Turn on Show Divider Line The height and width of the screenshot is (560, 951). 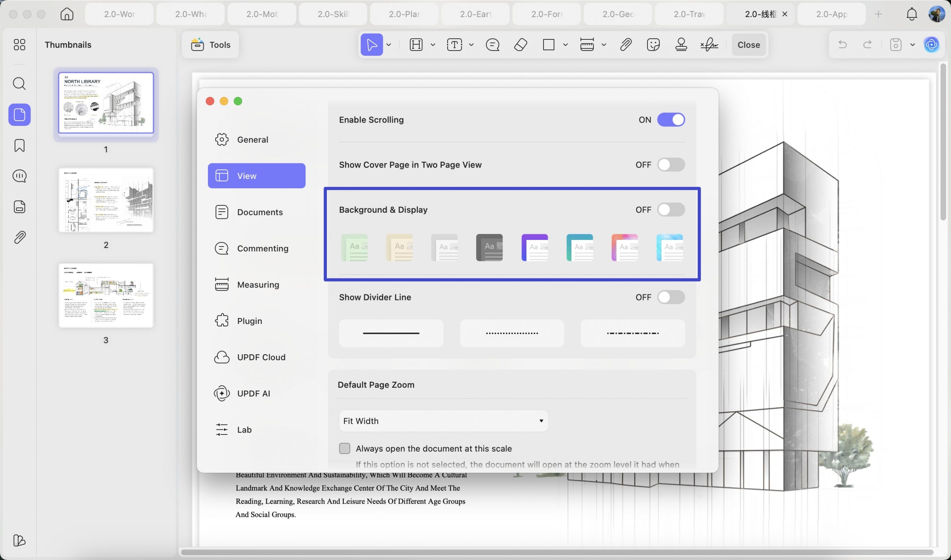pyautogui.click(x=671, y=297)
